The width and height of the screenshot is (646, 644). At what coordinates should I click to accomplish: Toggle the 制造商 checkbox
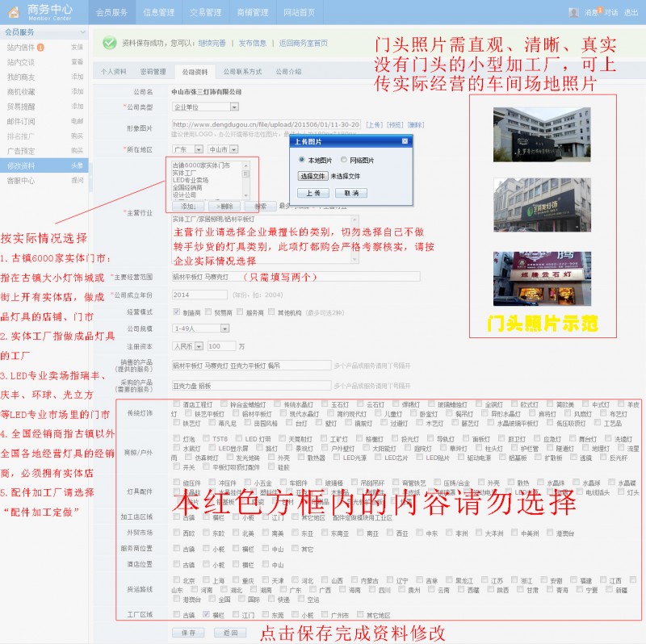[x=177, y=311]
